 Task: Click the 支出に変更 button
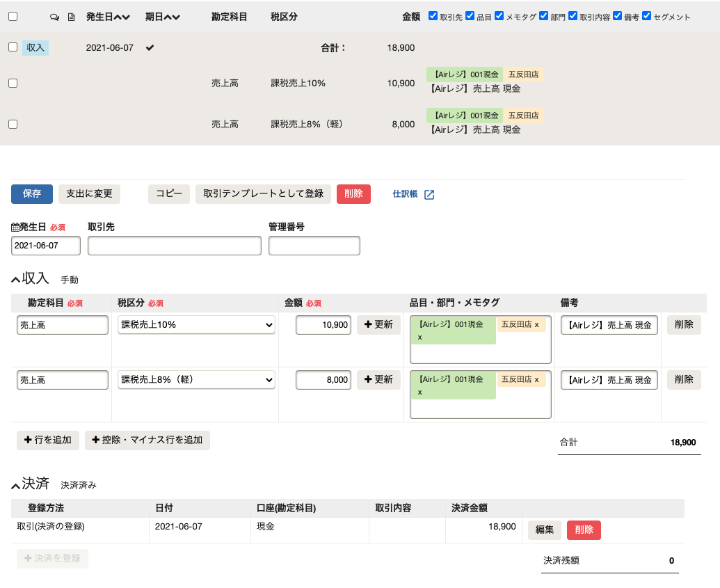click(x=89, y=194)
